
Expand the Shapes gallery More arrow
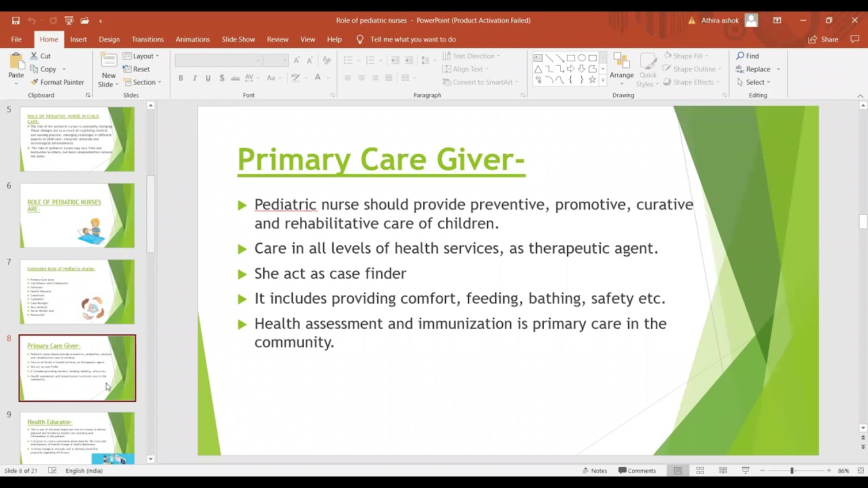click(x=603, y=81)
